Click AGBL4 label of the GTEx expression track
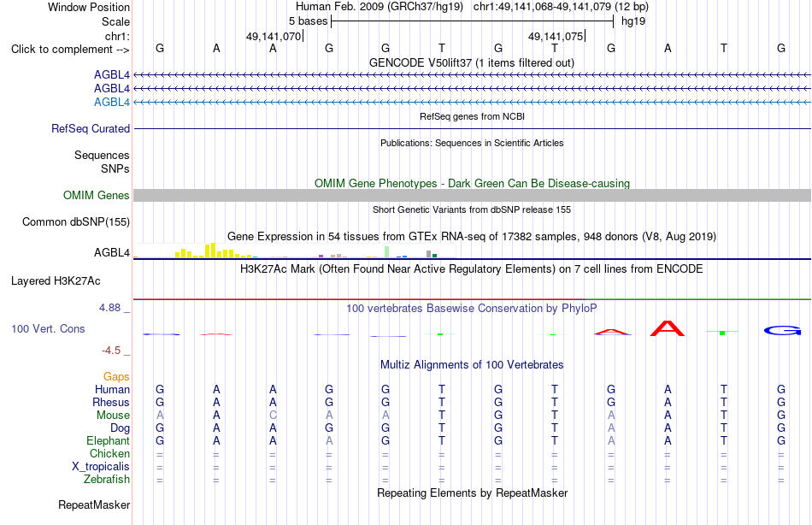 point(112,252)
